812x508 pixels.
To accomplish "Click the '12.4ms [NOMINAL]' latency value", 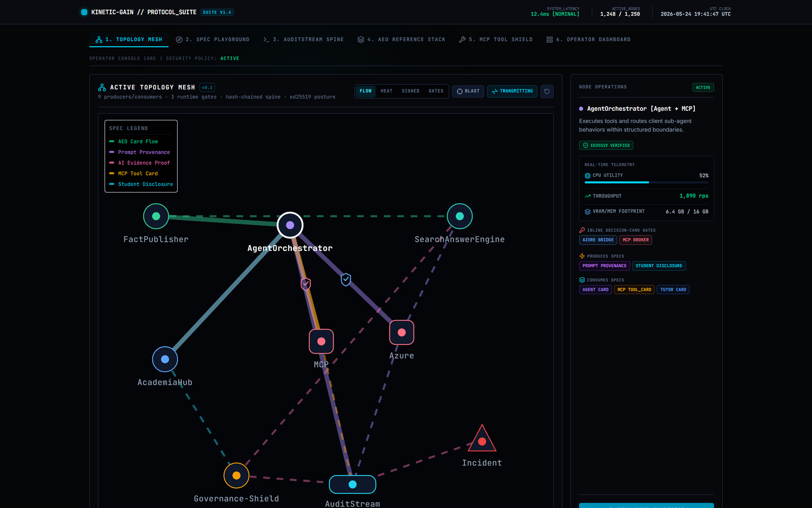I will point(555,14).
